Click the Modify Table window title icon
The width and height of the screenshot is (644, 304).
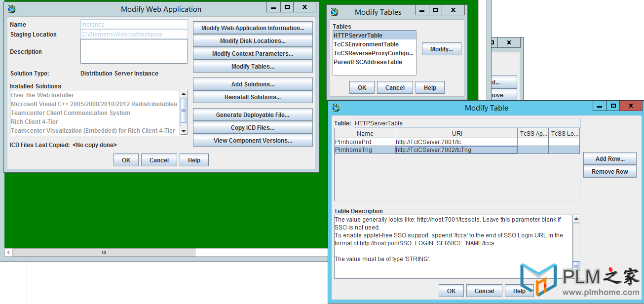point(337,108)
